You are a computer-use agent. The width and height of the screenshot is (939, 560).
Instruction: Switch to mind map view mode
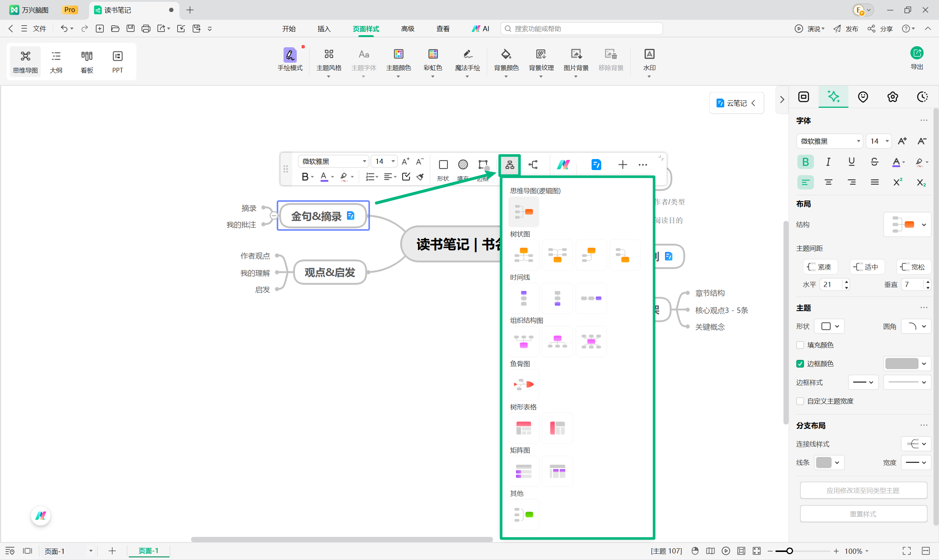pos(25,62)
